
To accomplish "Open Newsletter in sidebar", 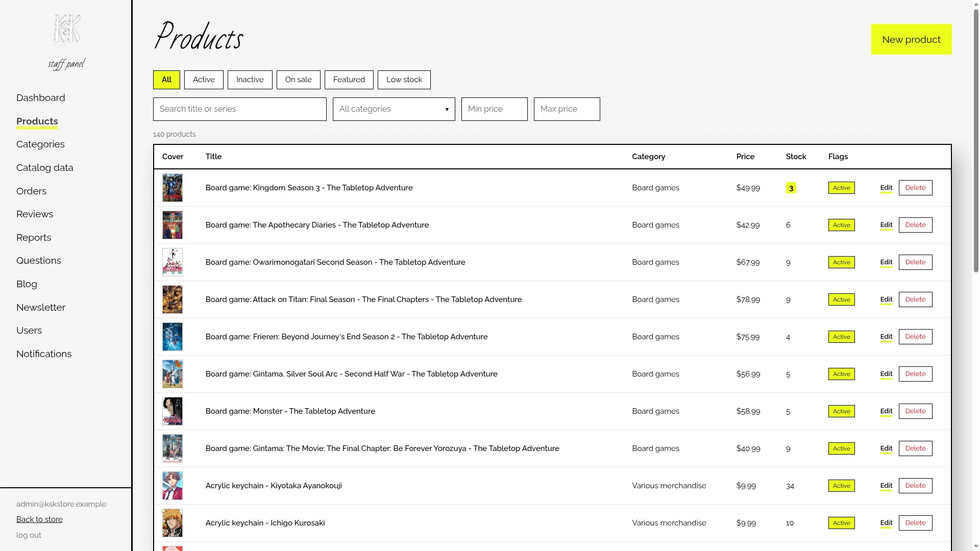I will coord(41,308).
